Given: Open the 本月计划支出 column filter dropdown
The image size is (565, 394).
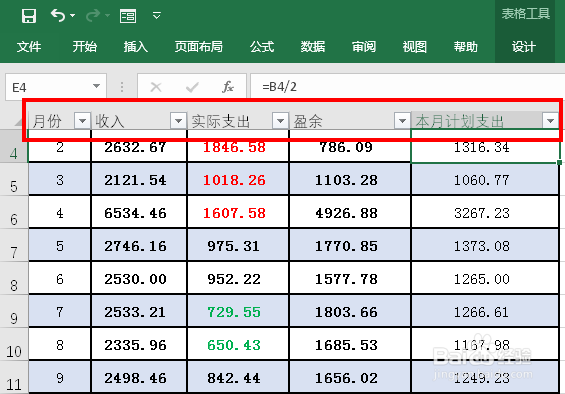Looking at the screenshot, I should coord(550,120).
